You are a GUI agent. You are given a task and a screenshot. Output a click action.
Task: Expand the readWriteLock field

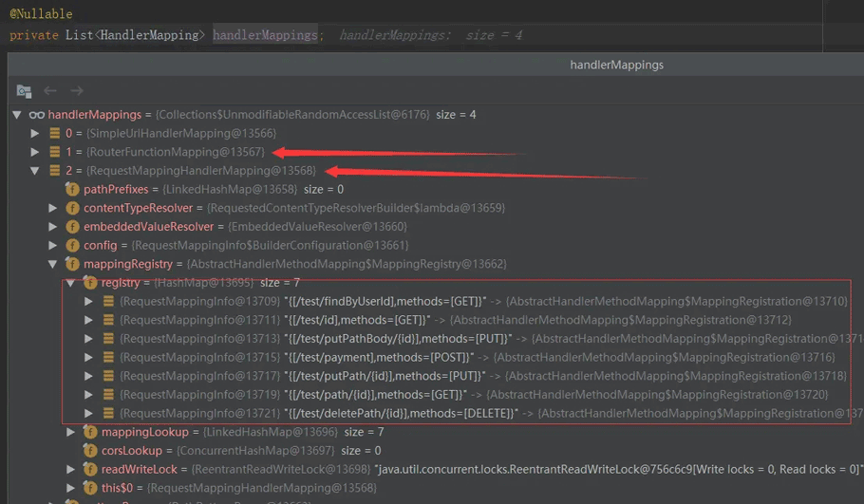point(70,470)
